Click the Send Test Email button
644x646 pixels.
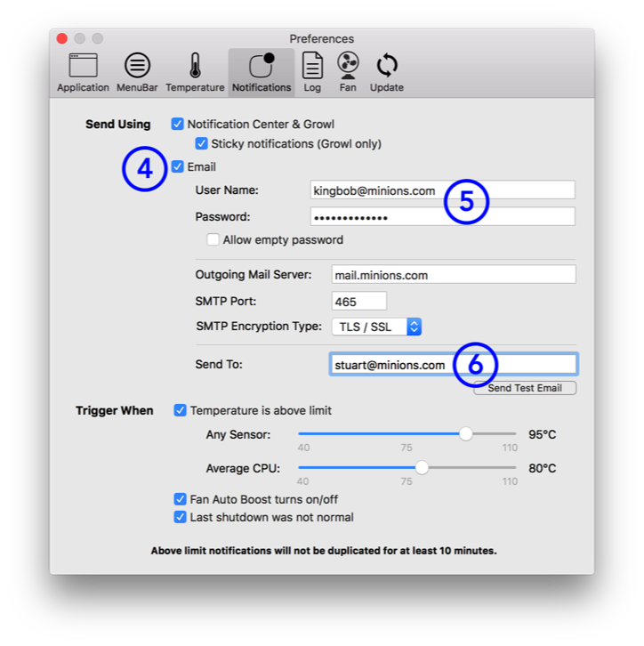[525, 388]
